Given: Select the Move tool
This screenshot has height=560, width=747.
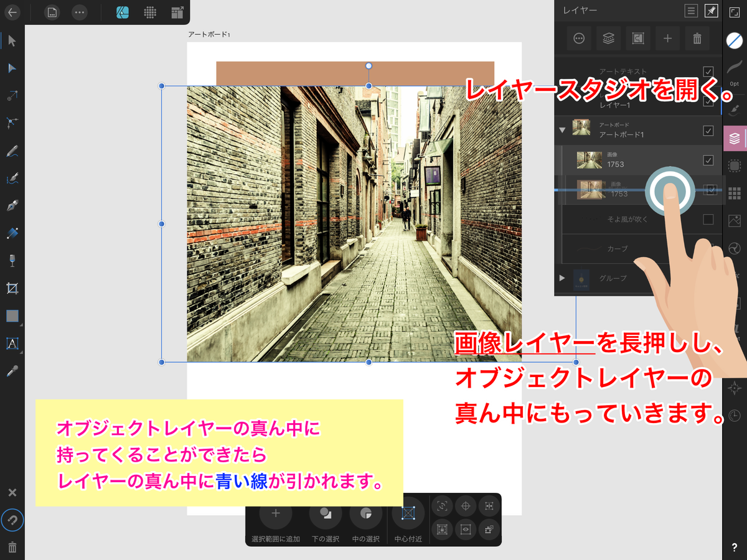Looking at the screenshot, I should click(11, 41).
